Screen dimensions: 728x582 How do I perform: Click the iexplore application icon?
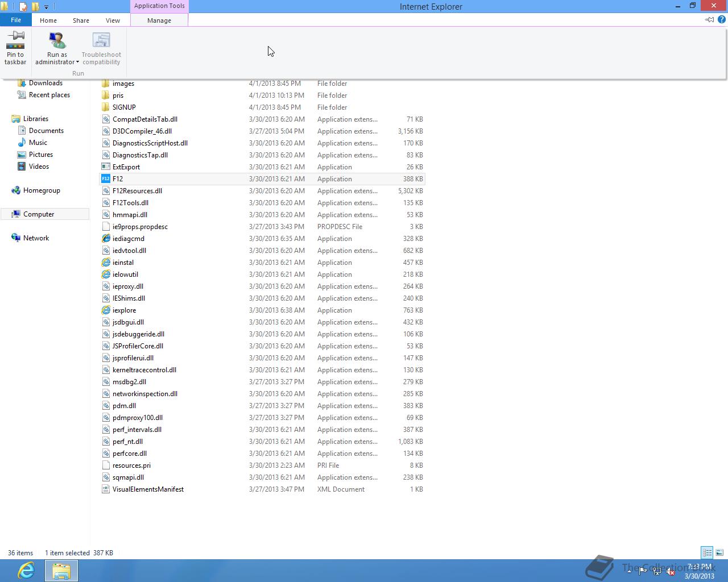point(106,310)
